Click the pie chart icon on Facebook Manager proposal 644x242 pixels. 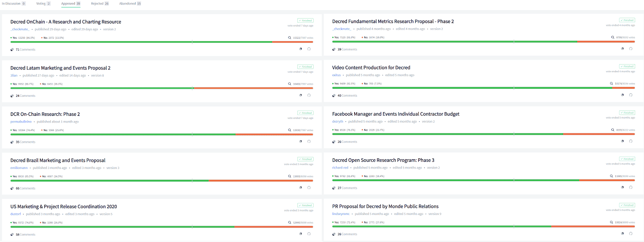[622, 142]
